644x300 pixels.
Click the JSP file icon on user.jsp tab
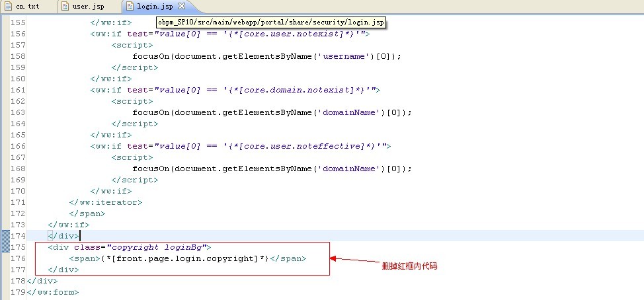65,7
